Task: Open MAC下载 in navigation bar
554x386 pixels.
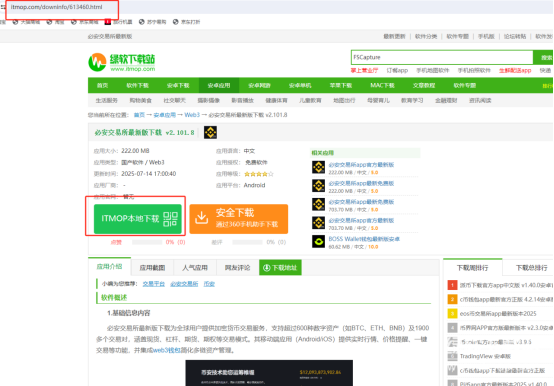Action: 382,85
